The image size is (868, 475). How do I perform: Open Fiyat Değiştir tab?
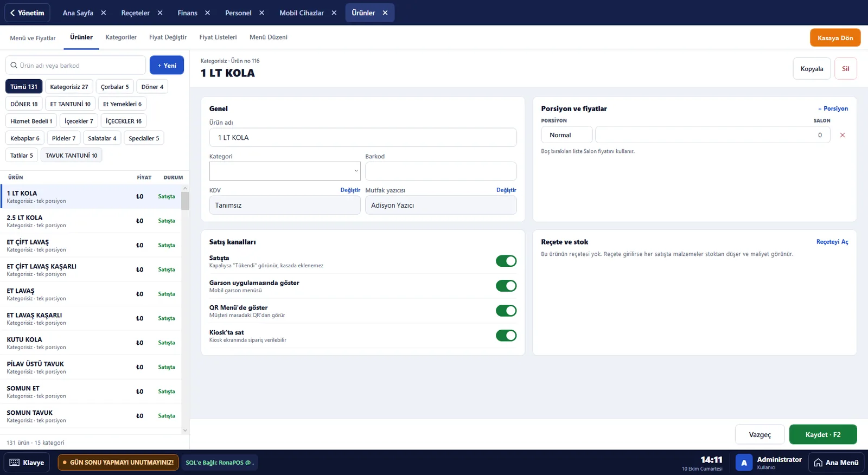click(x=168, y=37)
